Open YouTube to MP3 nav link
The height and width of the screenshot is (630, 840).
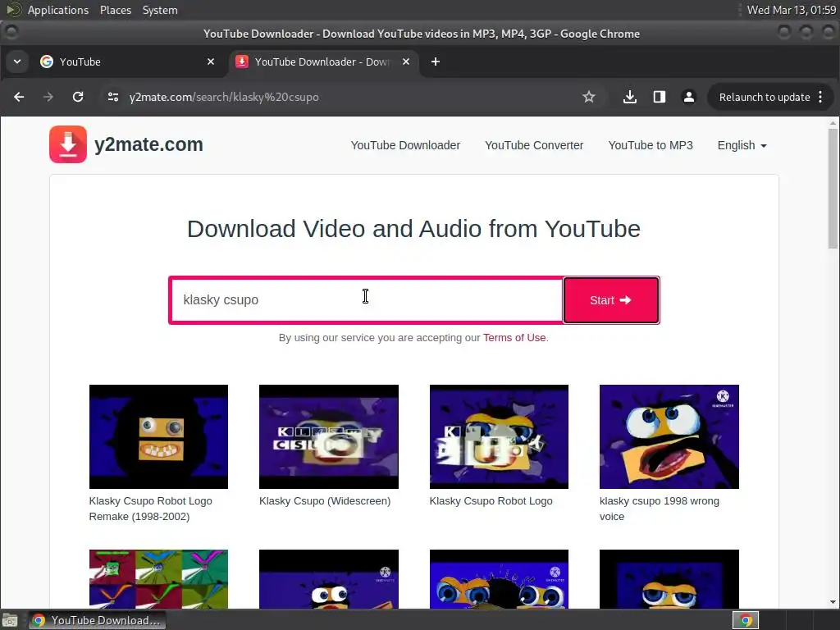tap(651, 145)
